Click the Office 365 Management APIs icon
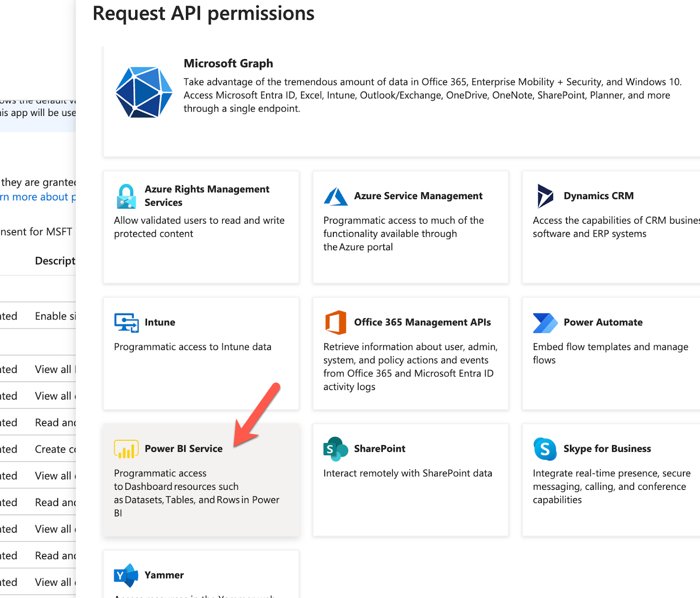Screen dimensions: 700x598 click(336, 323)
